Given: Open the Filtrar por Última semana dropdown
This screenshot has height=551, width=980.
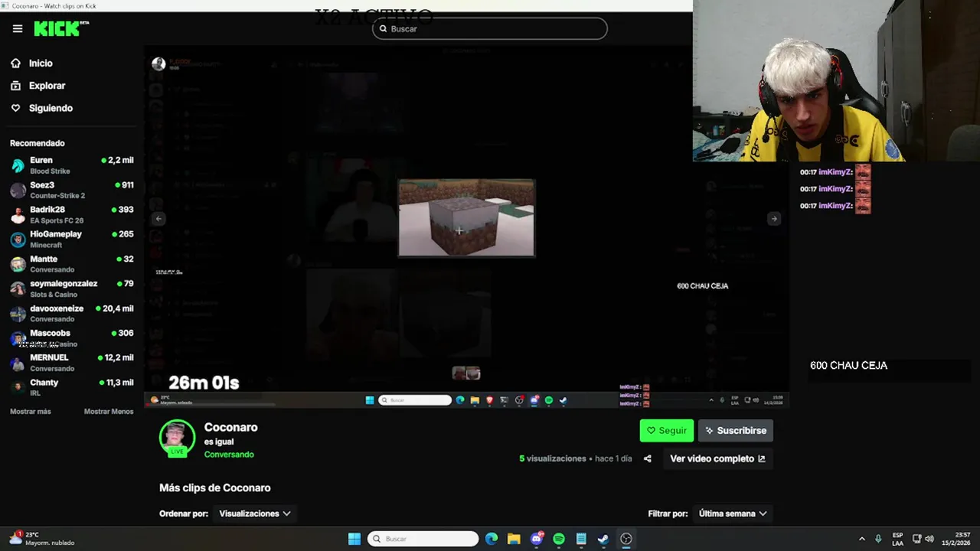Looking at the screenshot, I should 733,514.
